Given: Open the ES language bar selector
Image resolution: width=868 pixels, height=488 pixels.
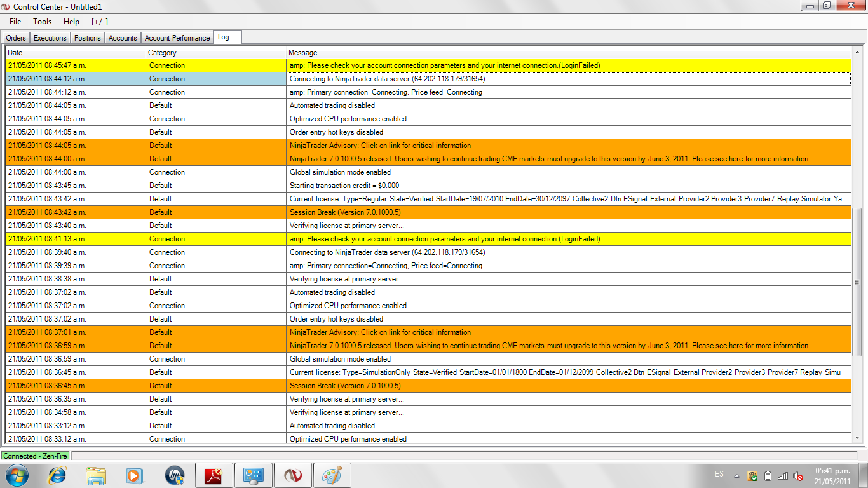Looking at the screenshot, I should [719, 474].
